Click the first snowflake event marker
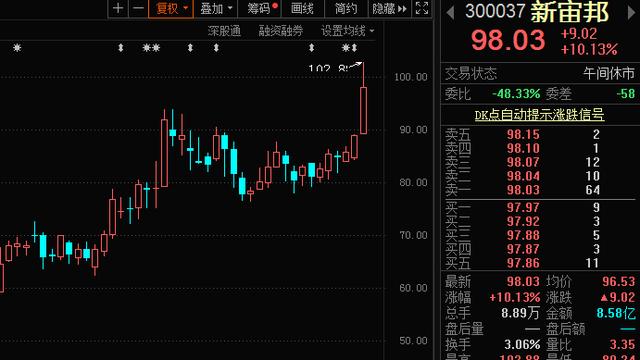This screenshot has height=360, width=640. pyautogui.click(x=17, y=48)
